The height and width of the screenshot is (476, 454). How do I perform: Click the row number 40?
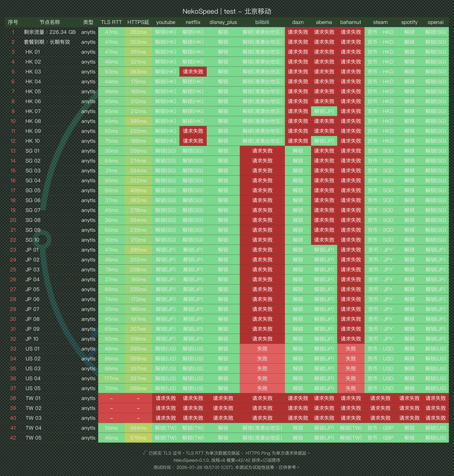point(13,418)
